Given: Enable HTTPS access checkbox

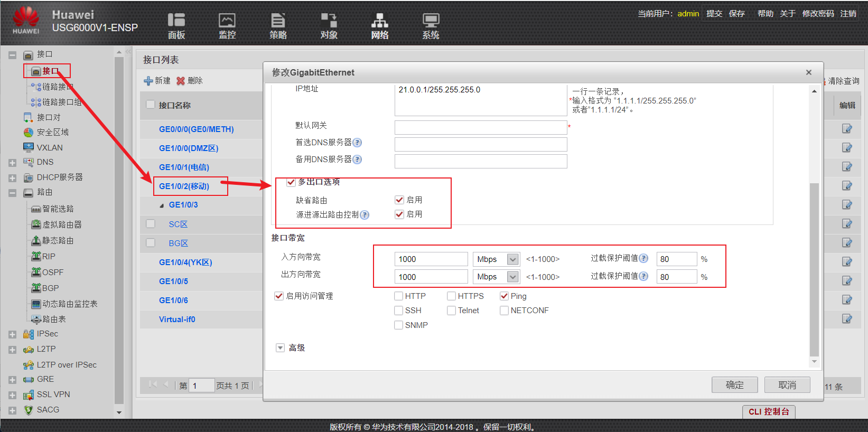Looking at the screenshot, I should click(451, 296).
